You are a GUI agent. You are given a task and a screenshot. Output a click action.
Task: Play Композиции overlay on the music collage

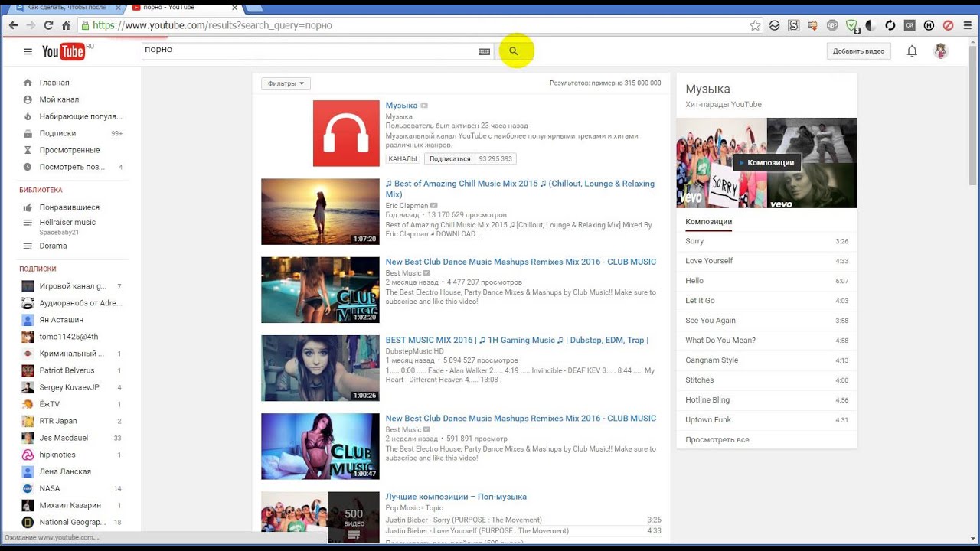[767, 163]
